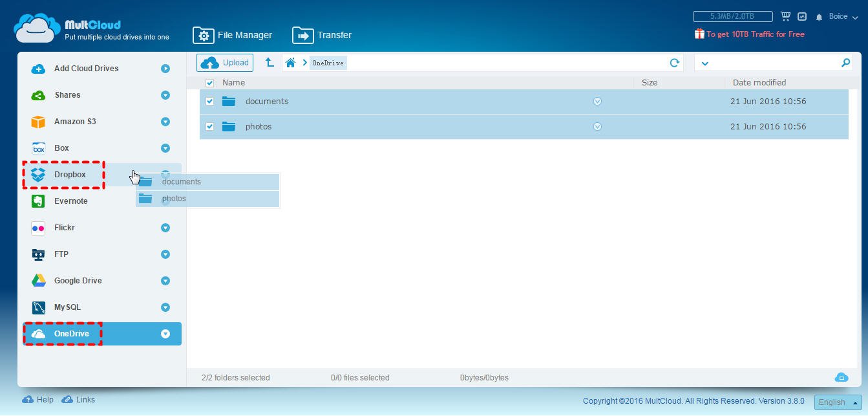Screen dimensions: 868x416
Task: Select Evernote in the sidebar
Action: tap(102, 201)
